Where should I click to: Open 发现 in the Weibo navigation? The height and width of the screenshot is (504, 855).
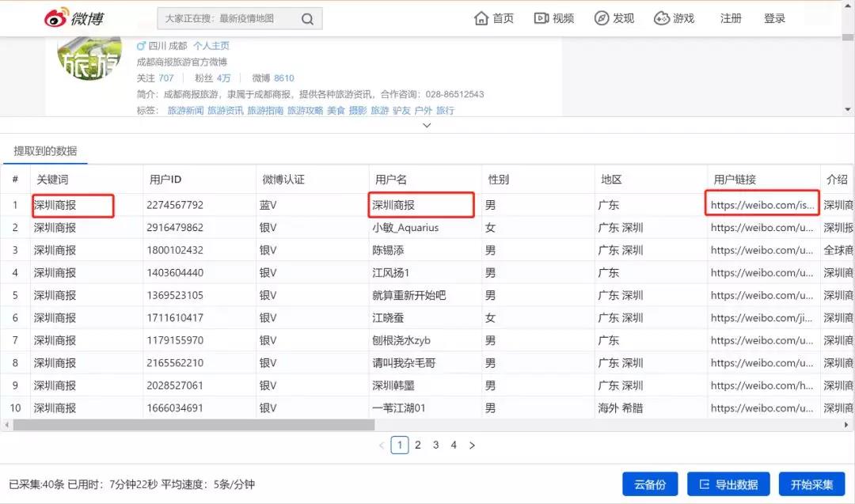[623, 18]
